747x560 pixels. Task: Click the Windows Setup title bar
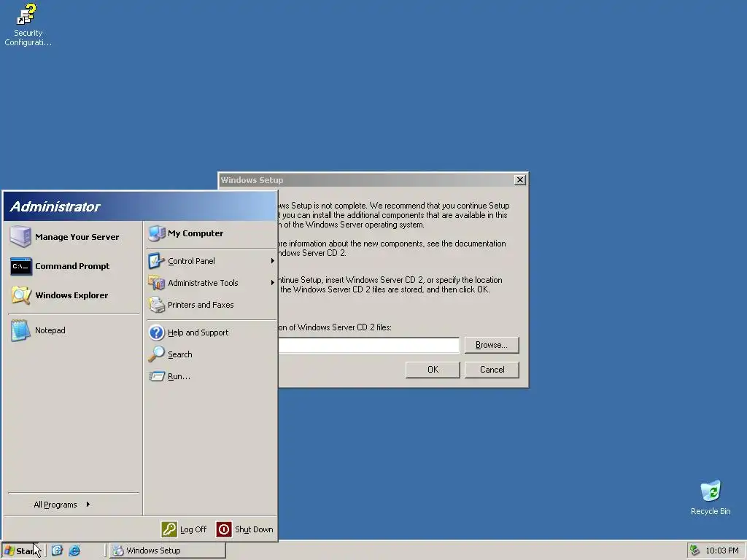[x=367, y=180]
